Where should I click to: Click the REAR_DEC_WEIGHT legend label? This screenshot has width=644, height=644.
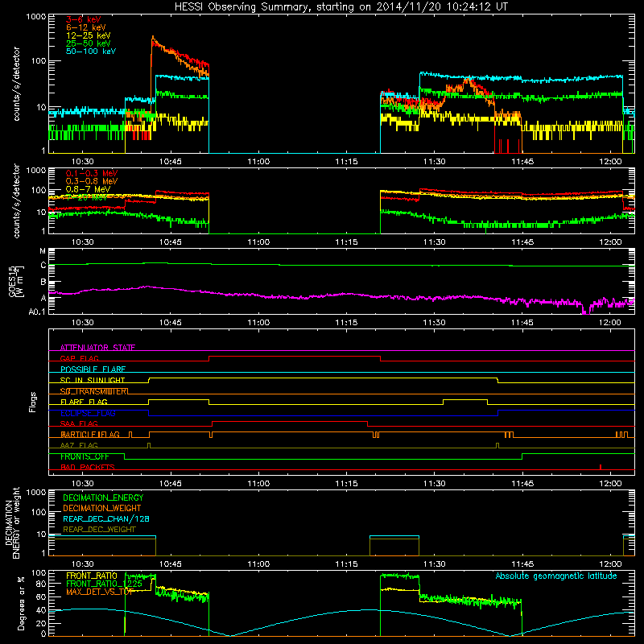click(x=99, y=530)
